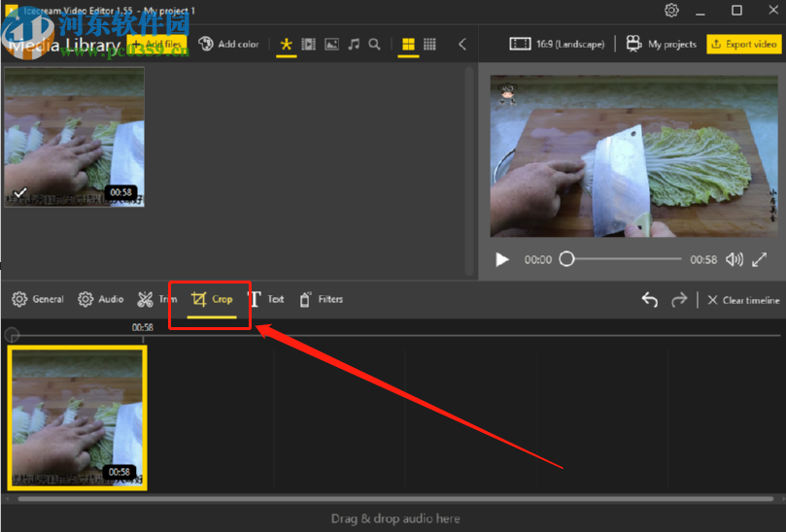Open application settings gear in title bar
Screen dimensions: 786x532
pyautogui.click(x=671, y=10)
